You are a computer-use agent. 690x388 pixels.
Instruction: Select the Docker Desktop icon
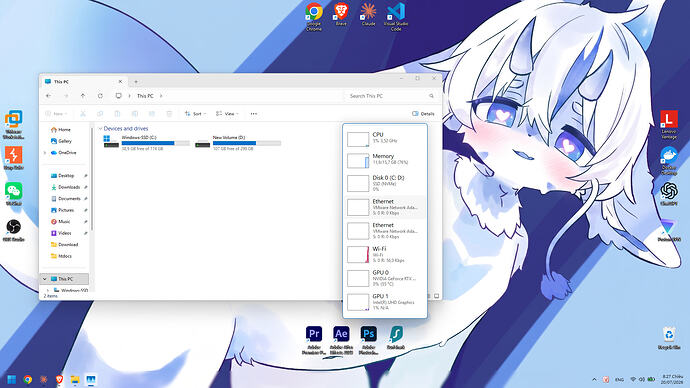pos(669,161)
